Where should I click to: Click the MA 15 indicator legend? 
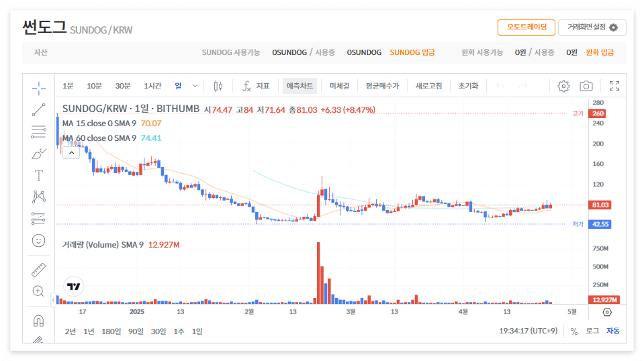(x=111, y=123)
